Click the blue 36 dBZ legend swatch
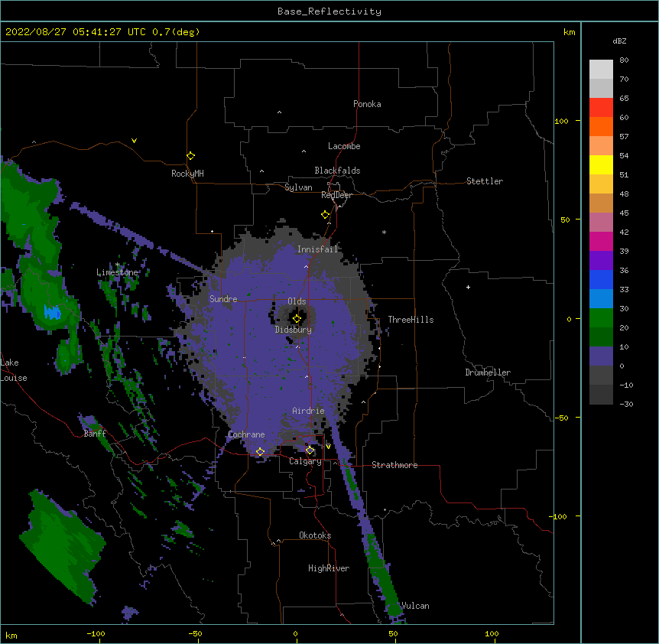The width and height of the screenshot is (659, 644). (601, 279)
